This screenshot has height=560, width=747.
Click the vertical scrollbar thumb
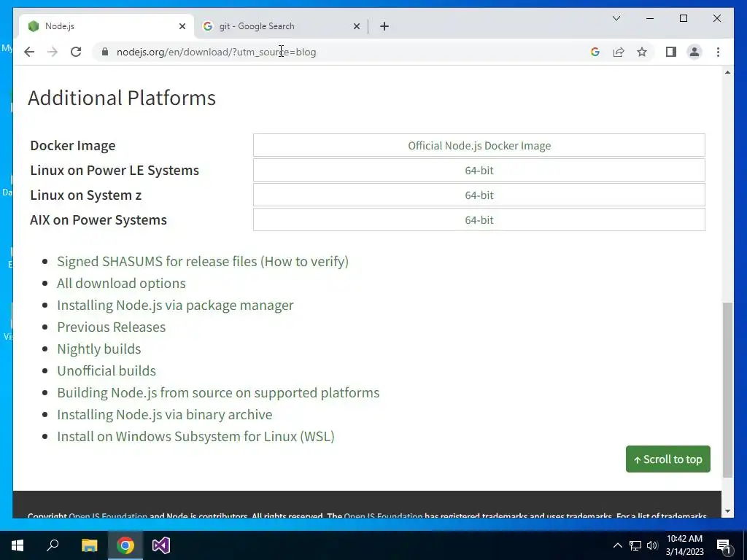(x=727, y=389)
